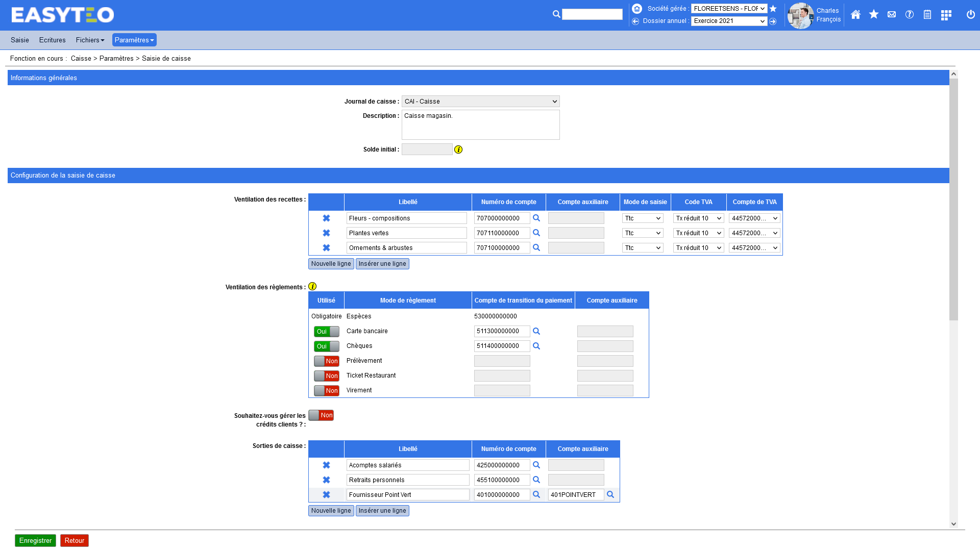This screenshot has height=551, width=980.
Task: Toggle off Chèques payment mode
Action: tap(326, 346)
